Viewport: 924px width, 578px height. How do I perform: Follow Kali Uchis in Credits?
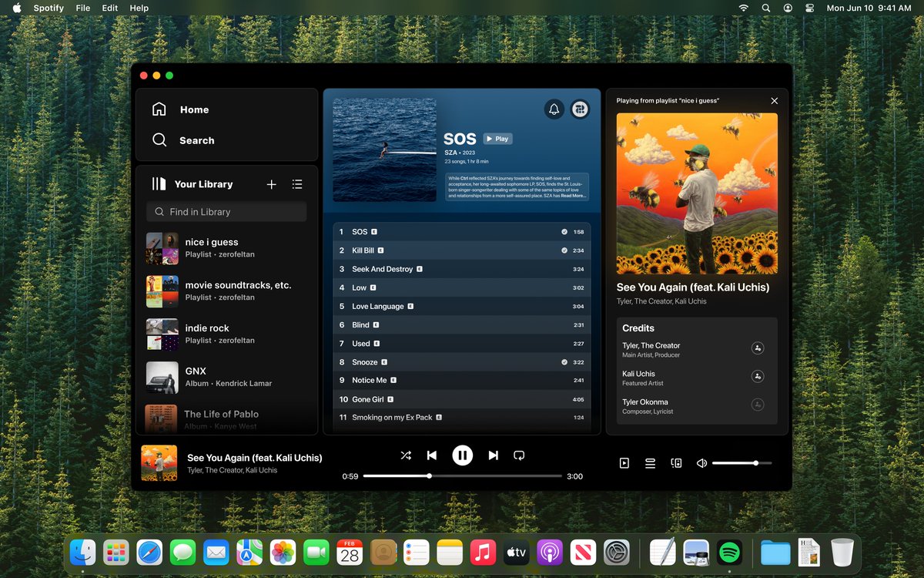click(x=758, y=377)
